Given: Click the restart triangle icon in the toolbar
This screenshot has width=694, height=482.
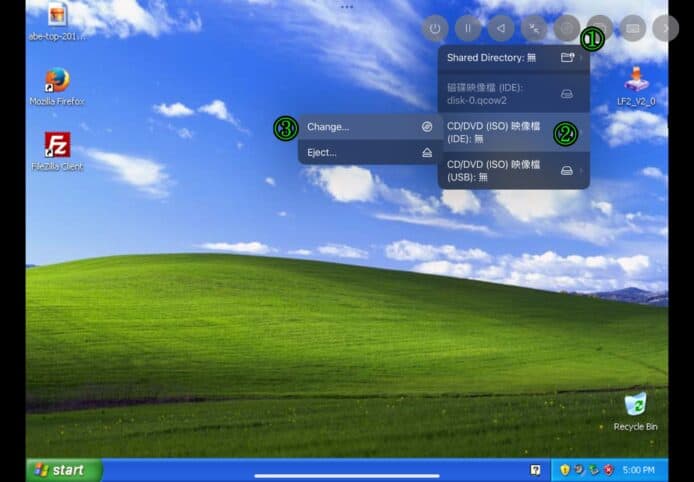Looking at the screenshot, I should (x=500, y=29).
